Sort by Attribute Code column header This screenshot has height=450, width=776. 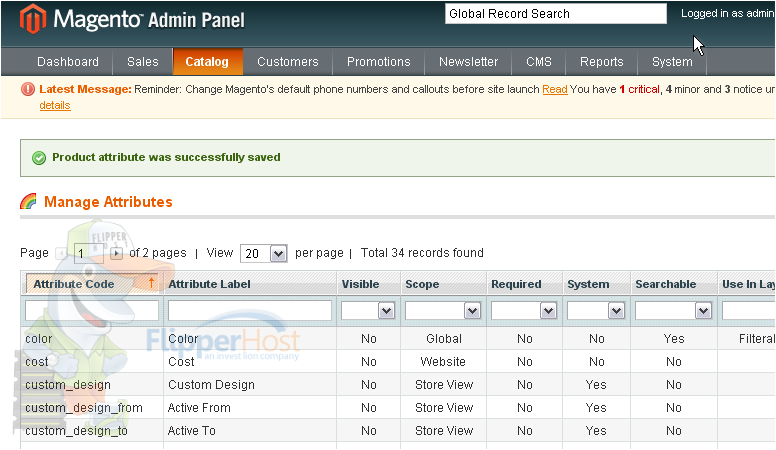[x=92, y=284]
